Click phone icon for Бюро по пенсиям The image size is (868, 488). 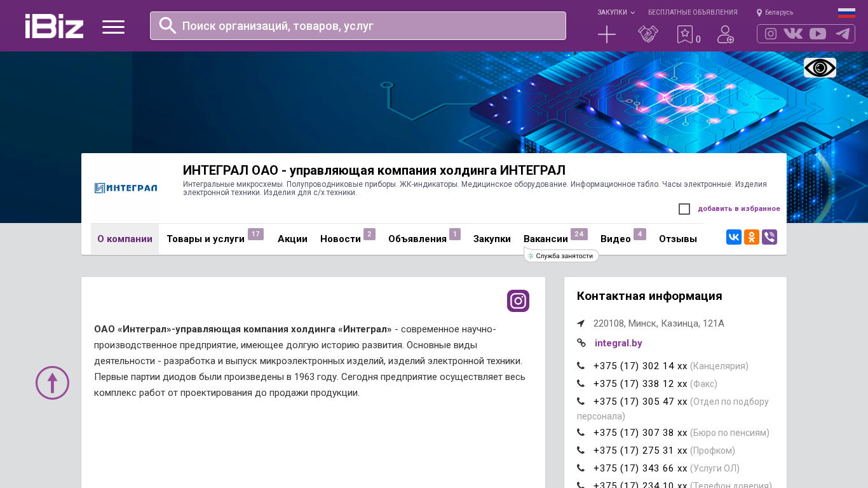coord(581,432)
